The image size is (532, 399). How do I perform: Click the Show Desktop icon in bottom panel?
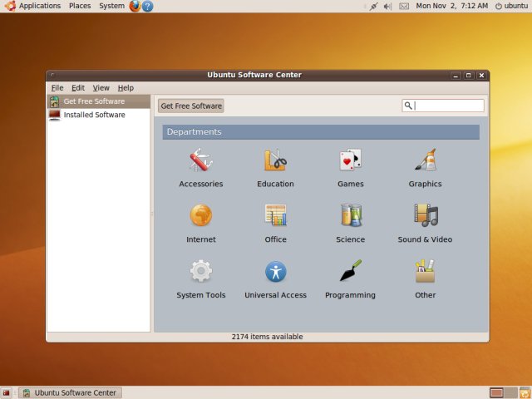click(x=6, y=393)
